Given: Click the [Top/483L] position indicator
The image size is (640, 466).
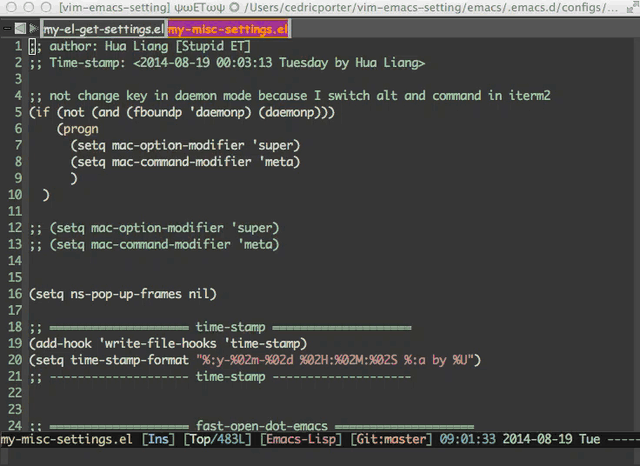Looking at the screenshot, I should 217,439.
